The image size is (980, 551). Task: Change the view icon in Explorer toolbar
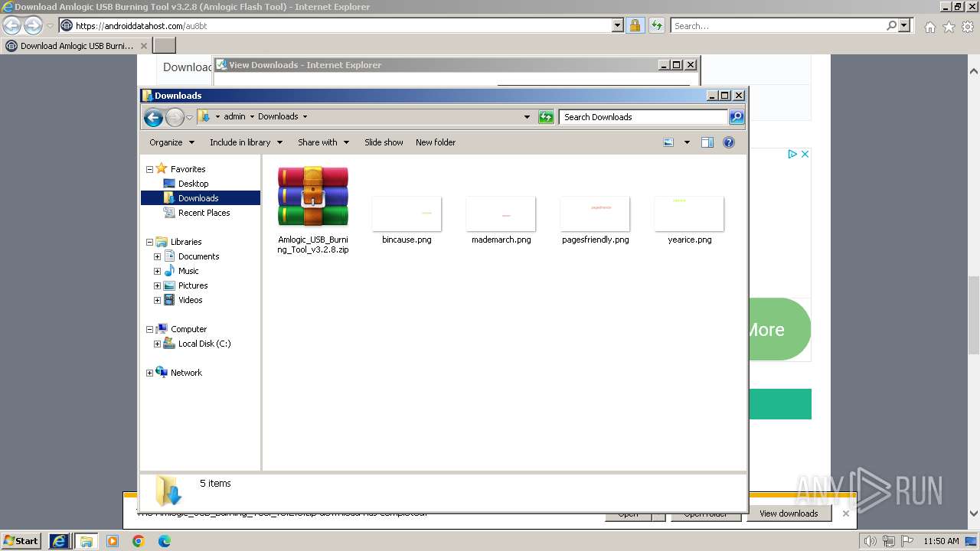[x=668, y=142]
